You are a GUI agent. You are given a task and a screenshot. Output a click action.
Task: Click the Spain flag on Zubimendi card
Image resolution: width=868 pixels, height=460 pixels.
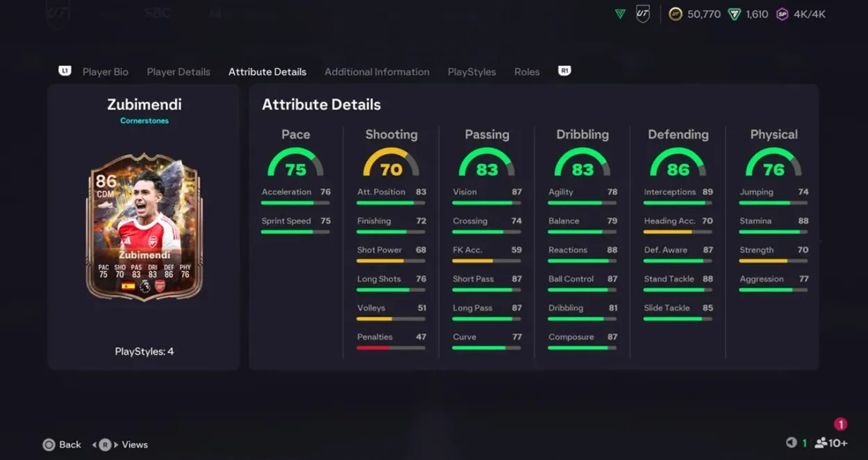point(128,286)
